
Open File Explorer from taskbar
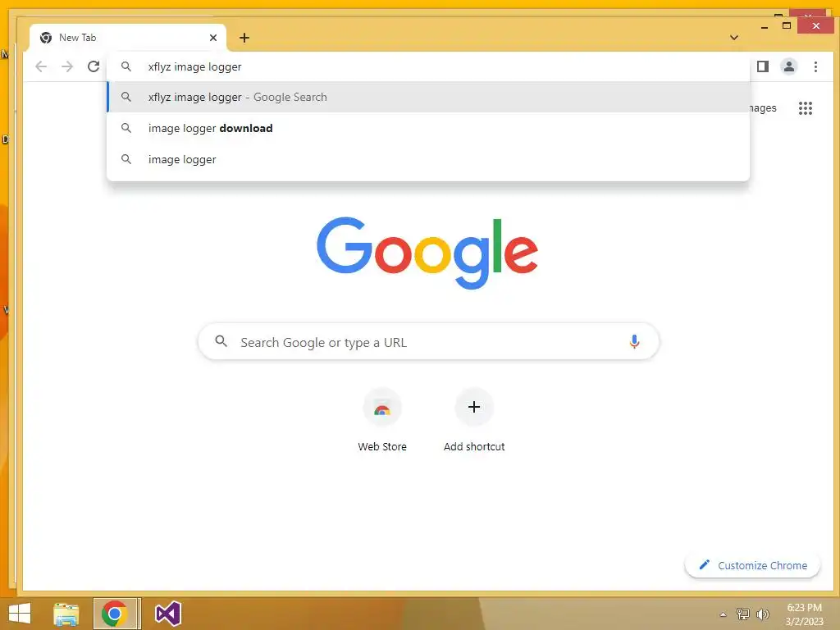[x=66, y=614]
